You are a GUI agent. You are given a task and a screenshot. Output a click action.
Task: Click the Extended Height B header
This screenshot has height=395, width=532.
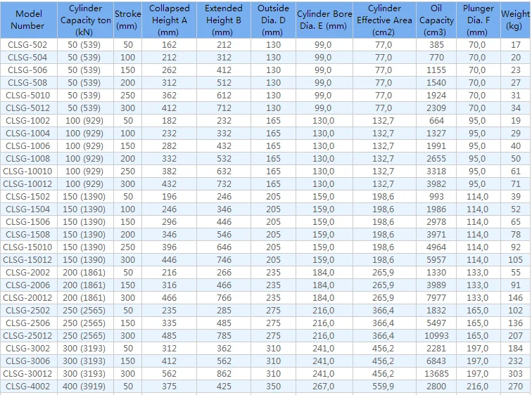coord(223,20)
